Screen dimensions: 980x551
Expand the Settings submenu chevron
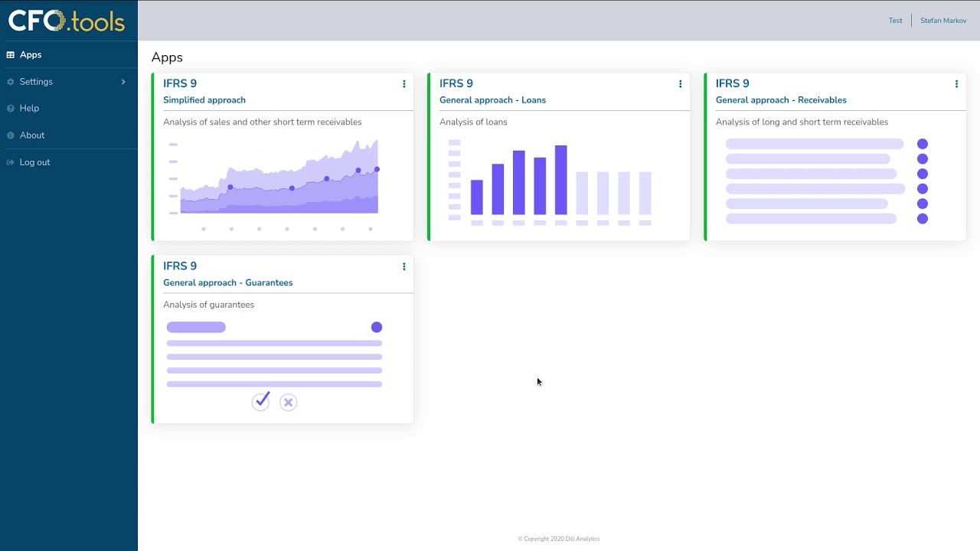pyautogui.click(x=123, y=82)
